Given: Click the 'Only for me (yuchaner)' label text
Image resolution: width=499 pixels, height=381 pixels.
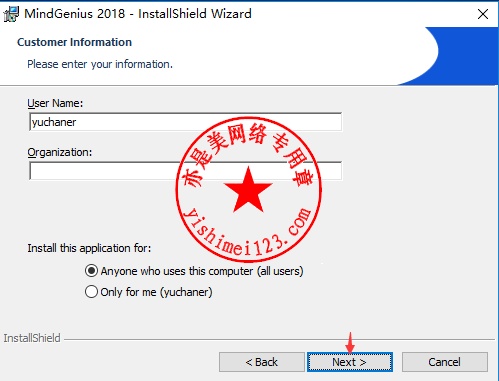Looking at the screenshot, I should click(x=156, y=292).
